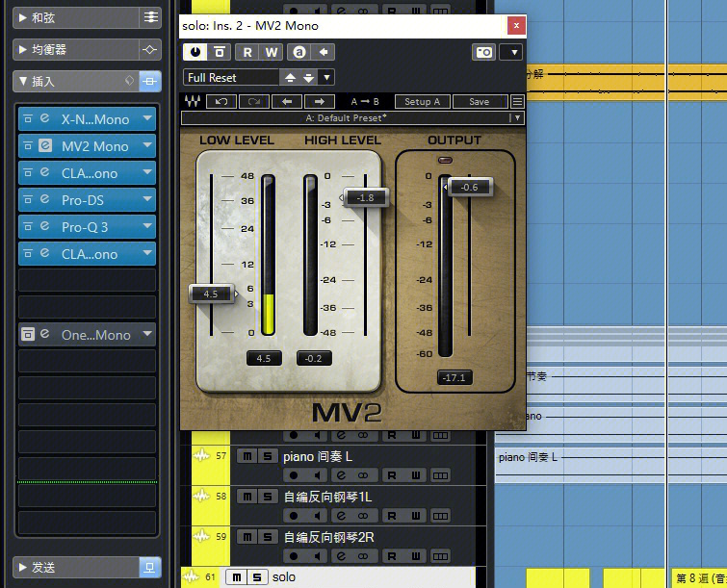The height and width of the screenshot is (588, 727).
Task: Load next preset with down arrow
Action: click(308, 77)
